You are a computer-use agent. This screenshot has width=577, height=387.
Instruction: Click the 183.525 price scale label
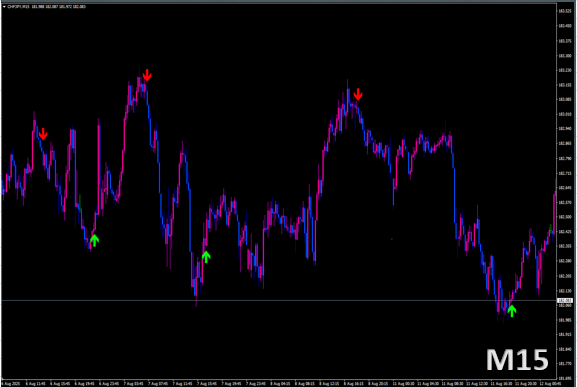565,11
